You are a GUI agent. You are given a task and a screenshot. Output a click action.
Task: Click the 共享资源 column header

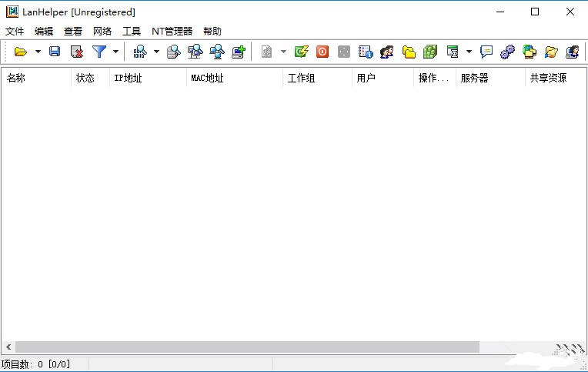(556, 78)
